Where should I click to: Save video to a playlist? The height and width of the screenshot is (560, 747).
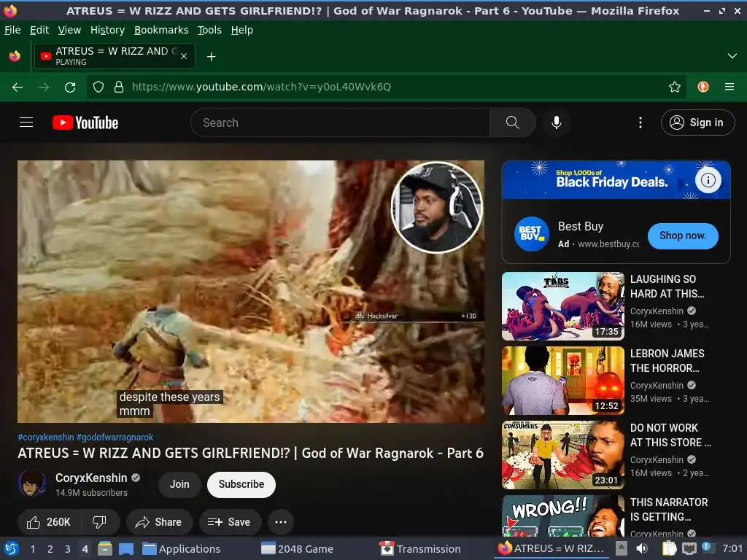point(230,522)
